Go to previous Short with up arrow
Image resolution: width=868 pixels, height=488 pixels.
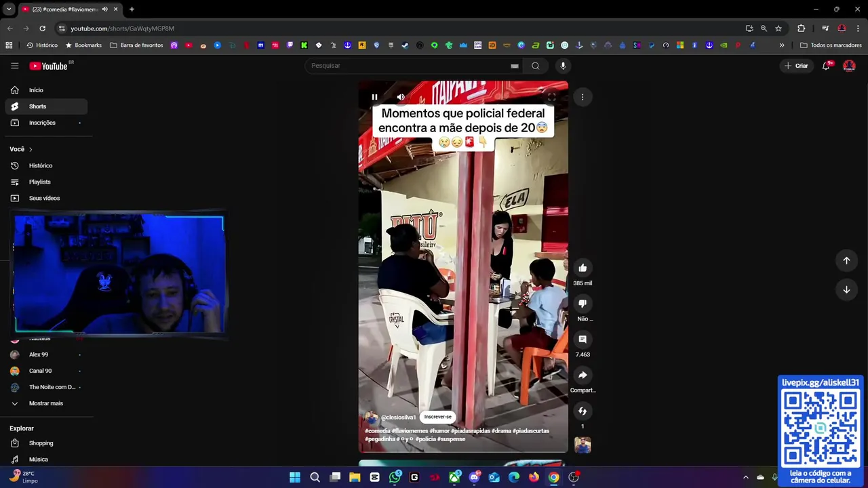click(x=846, y=260)
